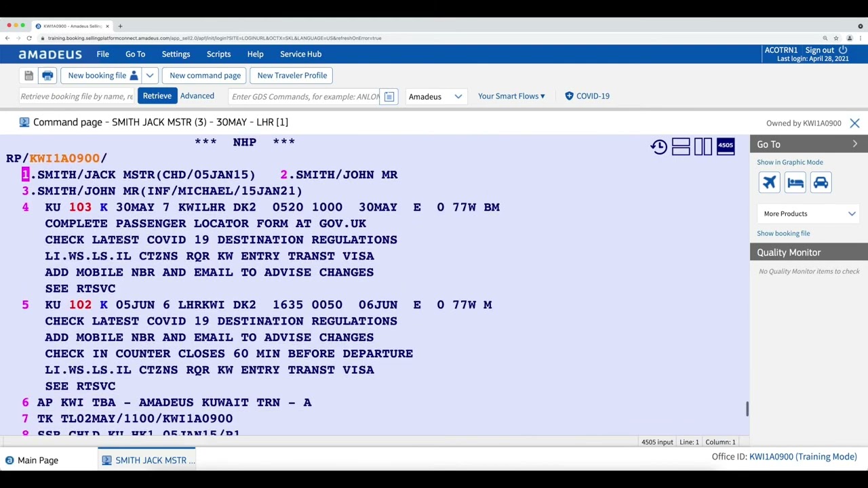
Task: Click the command page monitor icon
Action: tap(24, 122)
